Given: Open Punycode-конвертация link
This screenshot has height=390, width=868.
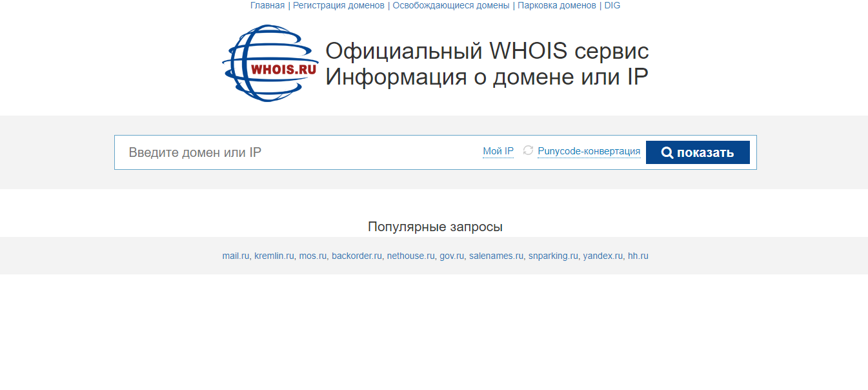Looking at the screenshot, I should click(x=589, y=151).
